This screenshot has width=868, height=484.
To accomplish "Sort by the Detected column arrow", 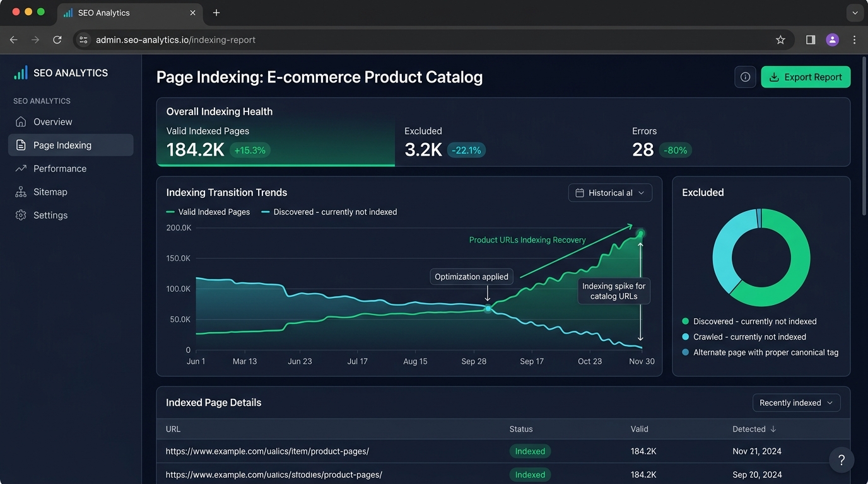I will click(x=773, y=429).
